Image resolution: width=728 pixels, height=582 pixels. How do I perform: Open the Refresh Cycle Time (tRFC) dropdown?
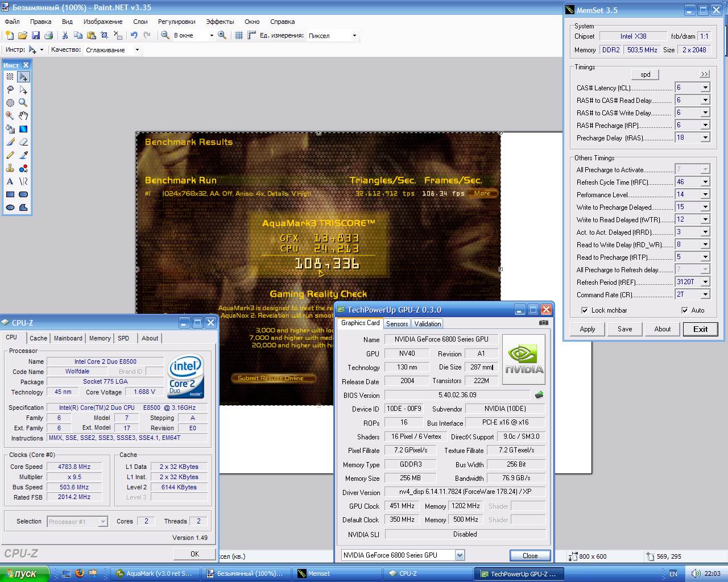[705, 182]
